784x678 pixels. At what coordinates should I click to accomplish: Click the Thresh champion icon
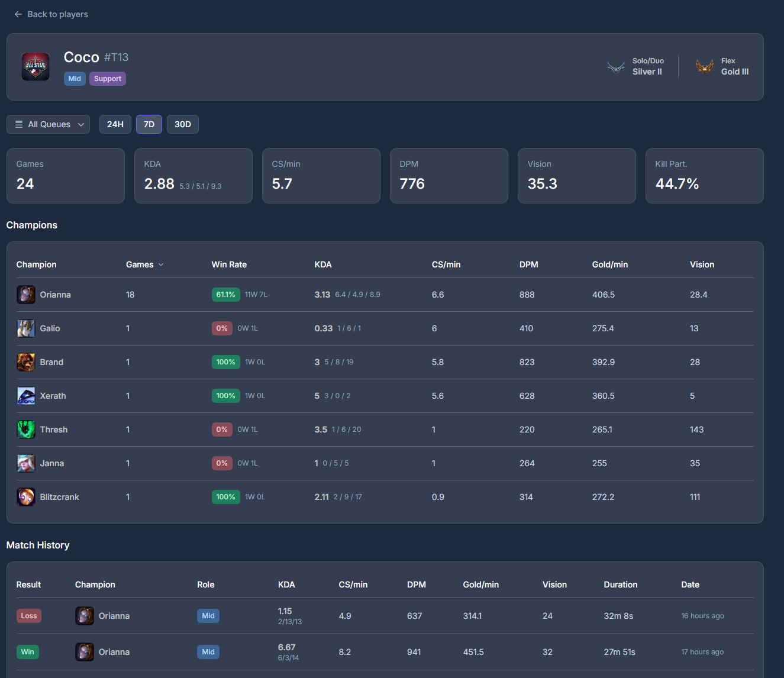26,430
